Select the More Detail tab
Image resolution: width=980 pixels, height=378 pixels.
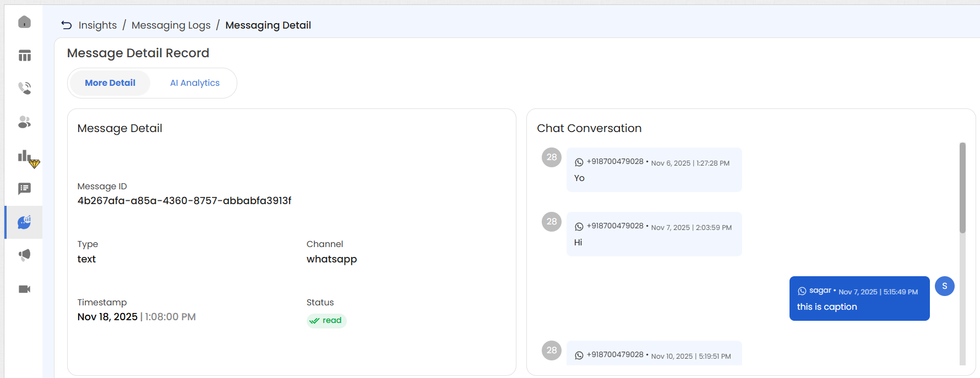[x=110, y=83]
